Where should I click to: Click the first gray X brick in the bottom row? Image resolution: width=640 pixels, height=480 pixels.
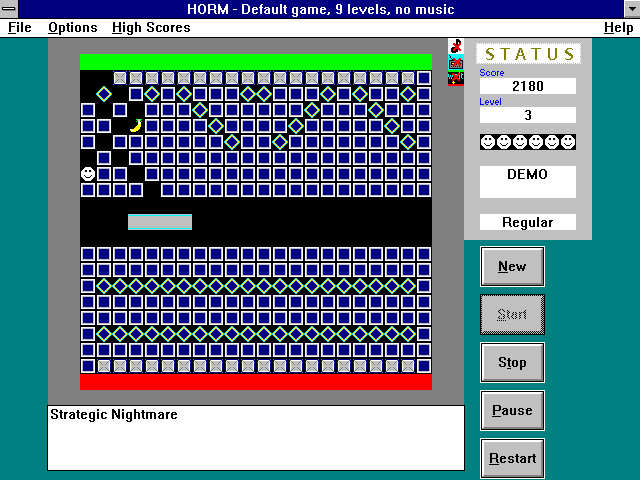104,366
